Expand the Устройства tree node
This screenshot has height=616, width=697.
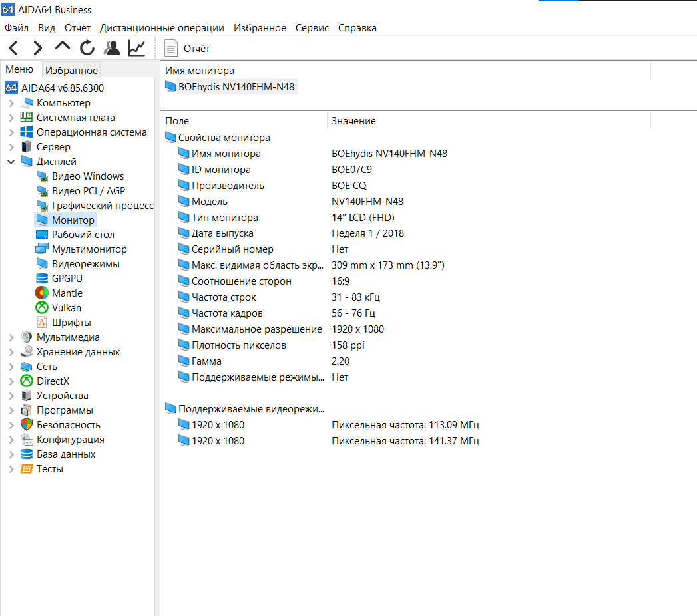pos(11,396)
